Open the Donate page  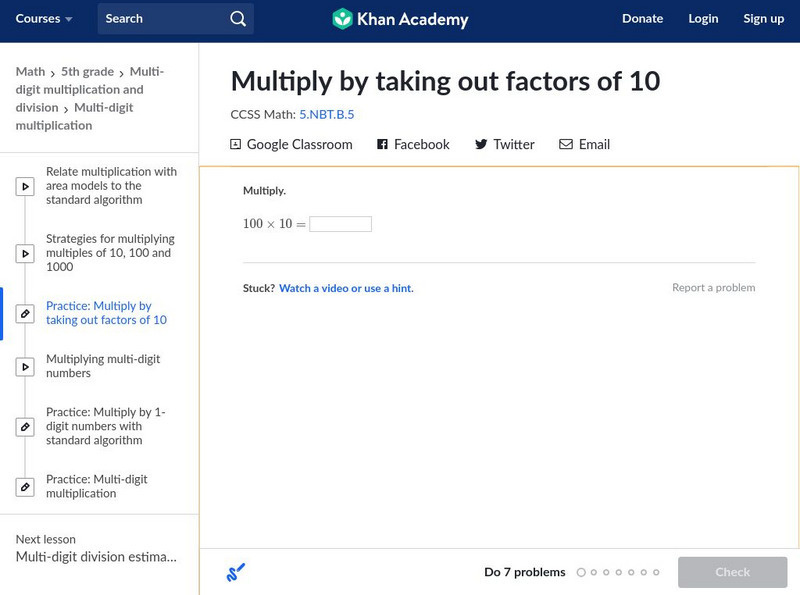[642, 19]
